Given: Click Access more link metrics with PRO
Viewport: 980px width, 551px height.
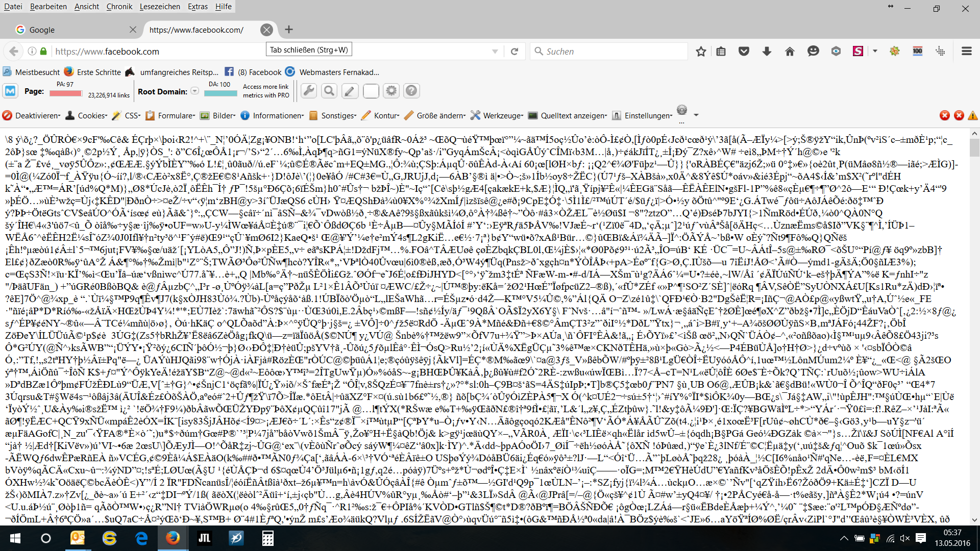Looking at the screenshot, I should [265, 91].
